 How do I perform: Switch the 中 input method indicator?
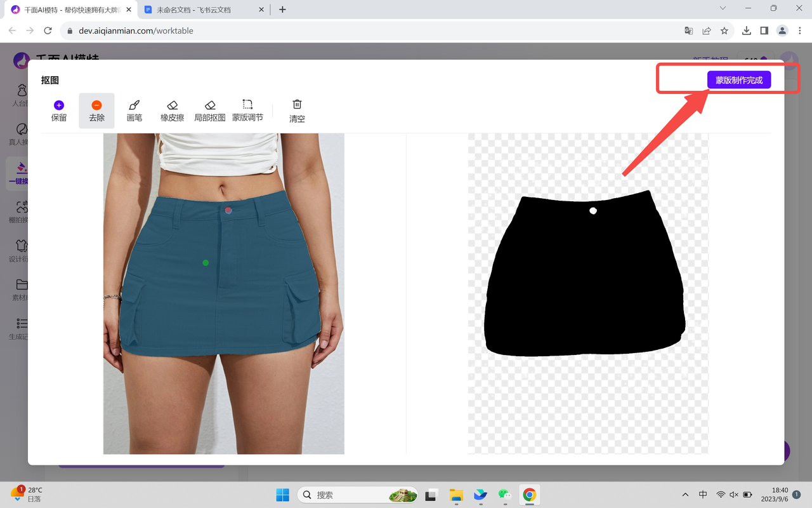[703, 495]
